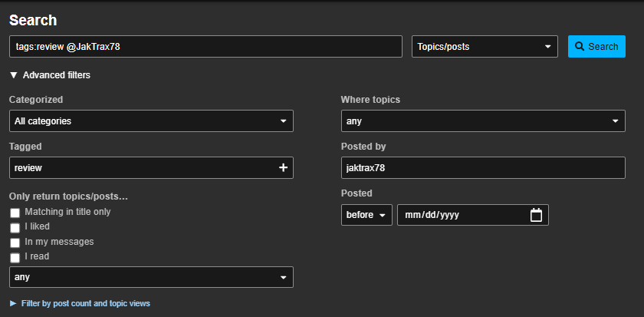This screenshot has height=317, width=644.
Task: Check the I liked option
Action: [x=15, y=228]
